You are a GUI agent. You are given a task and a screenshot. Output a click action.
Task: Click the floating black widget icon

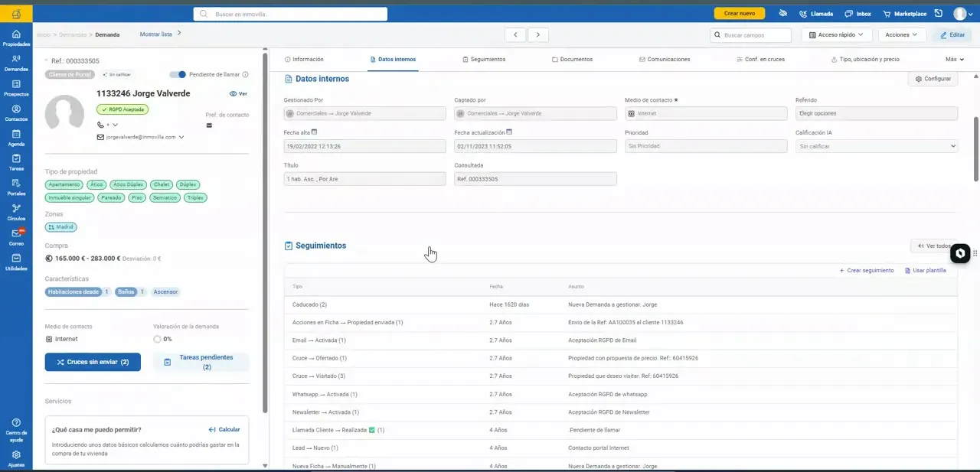(960, 253)
